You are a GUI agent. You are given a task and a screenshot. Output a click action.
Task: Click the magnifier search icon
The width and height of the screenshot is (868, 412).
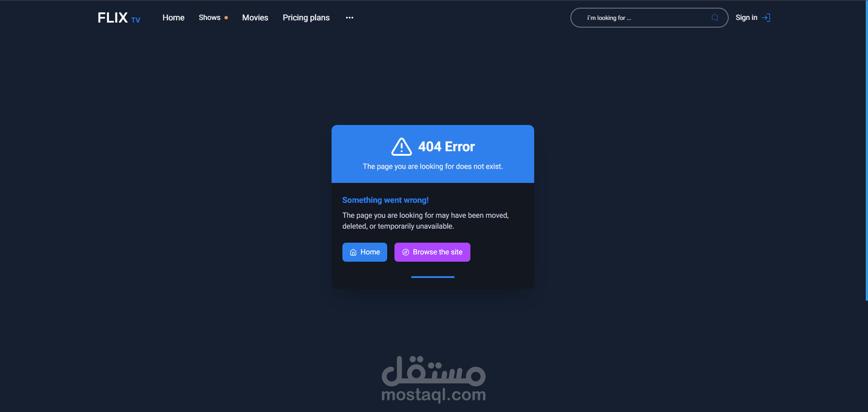[x=715, y=18]
